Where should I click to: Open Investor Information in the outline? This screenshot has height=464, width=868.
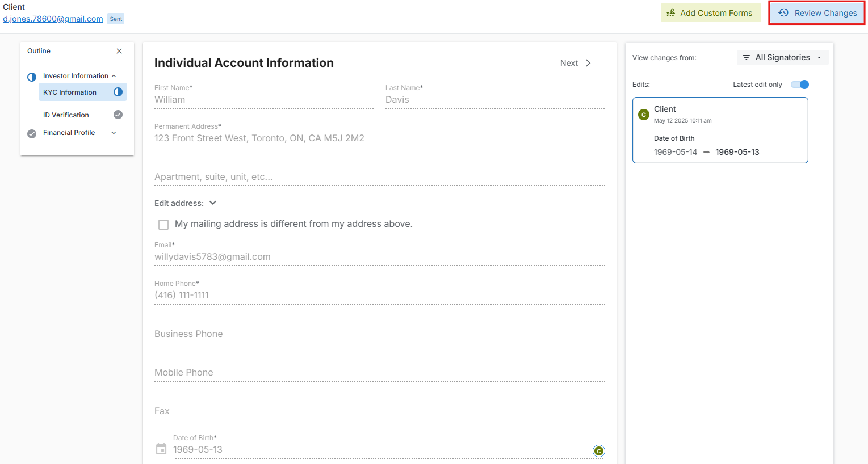coord(76,76)
